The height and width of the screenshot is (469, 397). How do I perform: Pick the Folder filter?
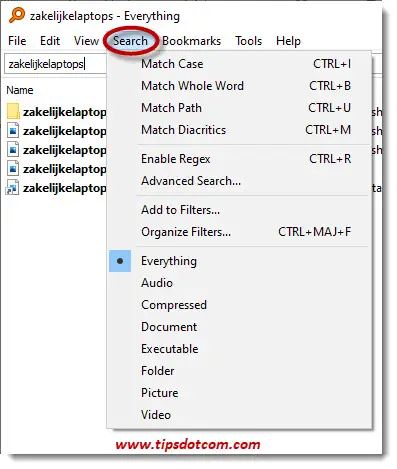coord(239,371)
